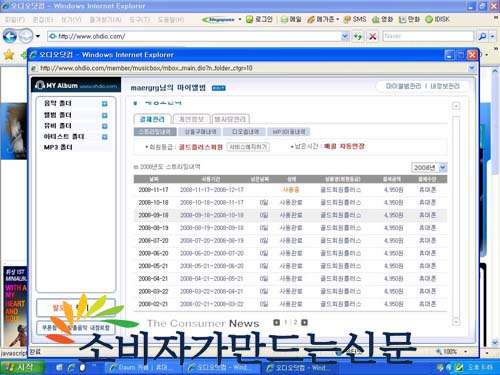Expand the 아티스트 폴더 plus icon
Viewport: 500px width, 375px height.
[x=105, y=137]
